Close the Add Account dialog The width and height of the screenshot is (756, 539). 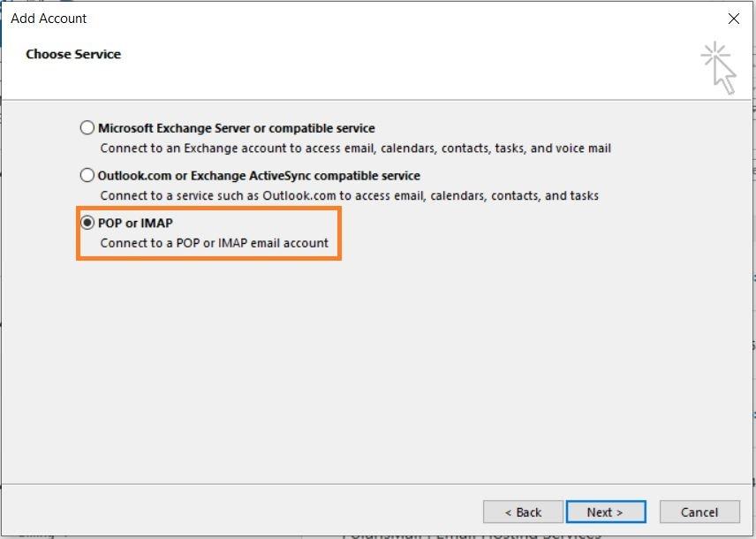(733, 19)
